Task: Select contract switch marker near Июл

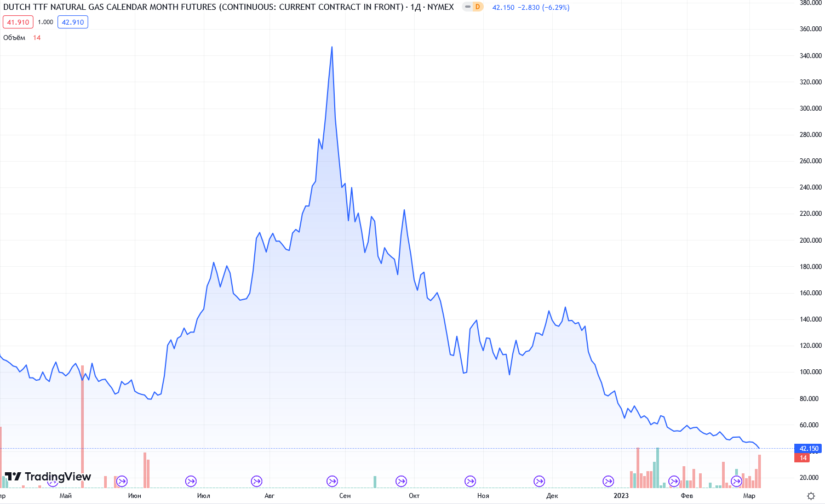Action: click(x=191, y=482)
